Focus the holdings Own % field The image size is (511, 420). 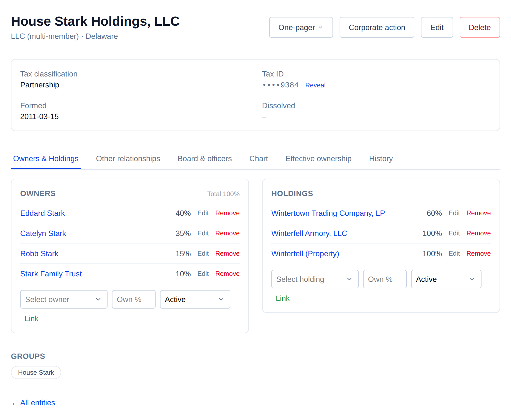tap(385, 279)
